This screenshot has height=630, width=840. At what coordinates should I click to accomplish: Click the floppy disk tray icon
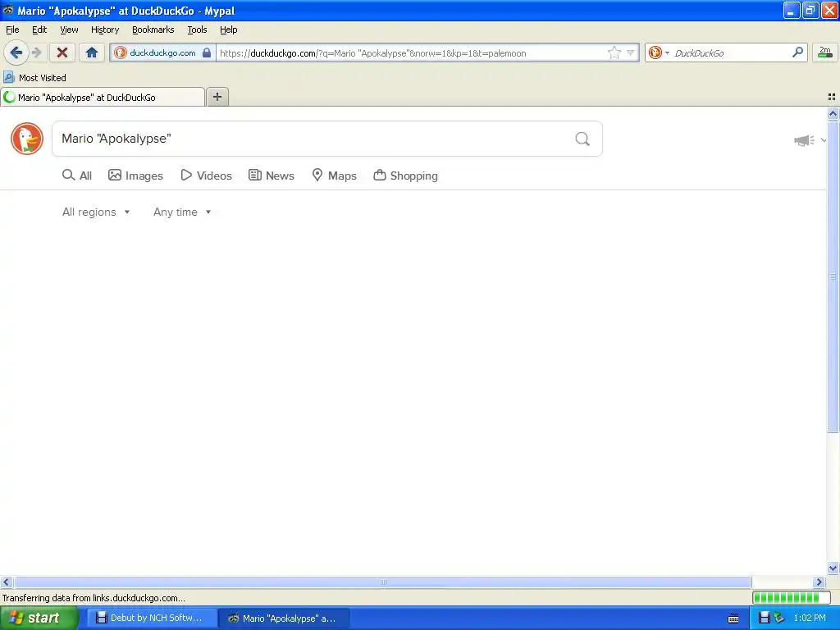(765, 618)
